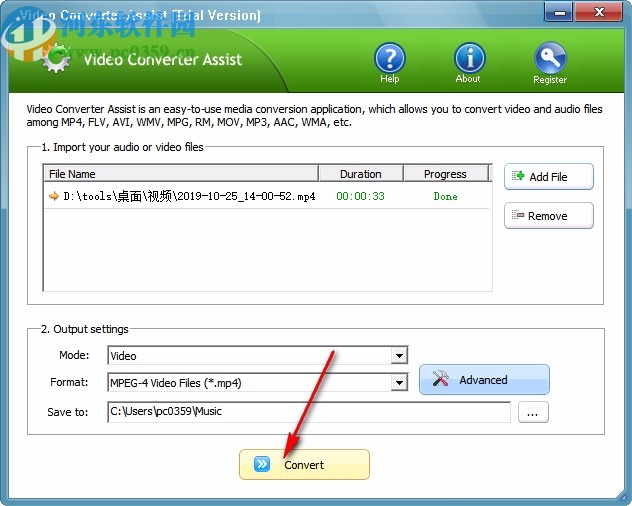Sort by Duration column header
The width and height of the screenshot is (632, 506).
(361, 174)
